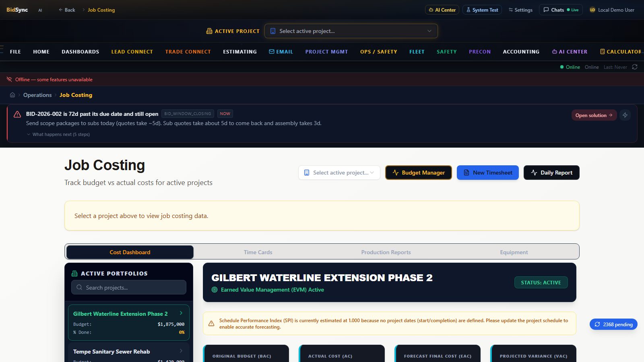Screen dimensions: 644x362
Task: Click the STATUS: ACTIVE badge
Action: coord(541,282)
